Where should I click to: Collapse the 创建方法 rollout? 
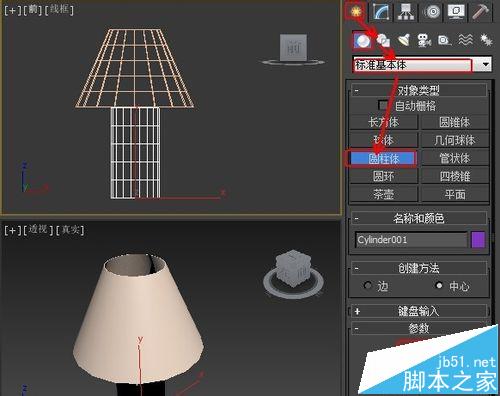[419, 268]
